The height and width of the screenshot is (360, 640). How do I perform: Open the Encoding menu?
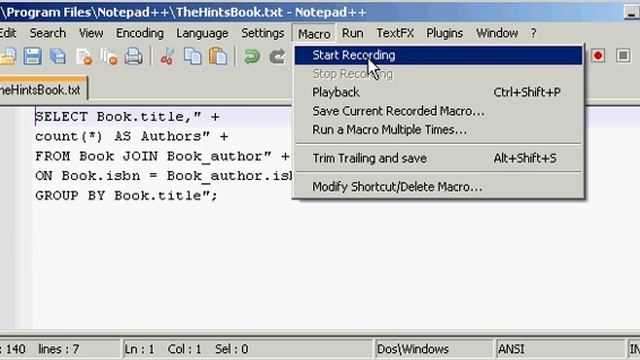[140, 33]
